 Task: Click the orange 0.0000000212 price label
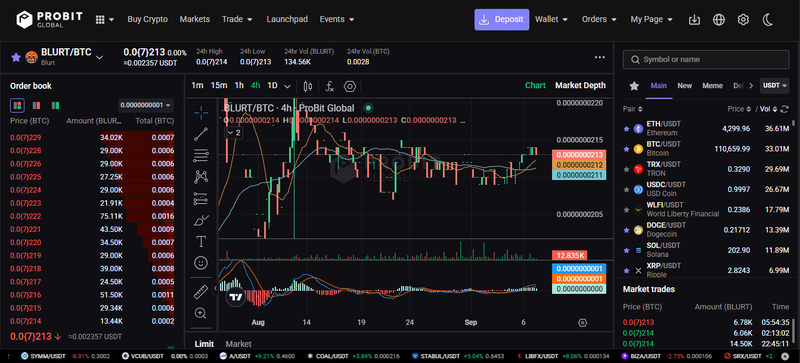tap(579, 165)
